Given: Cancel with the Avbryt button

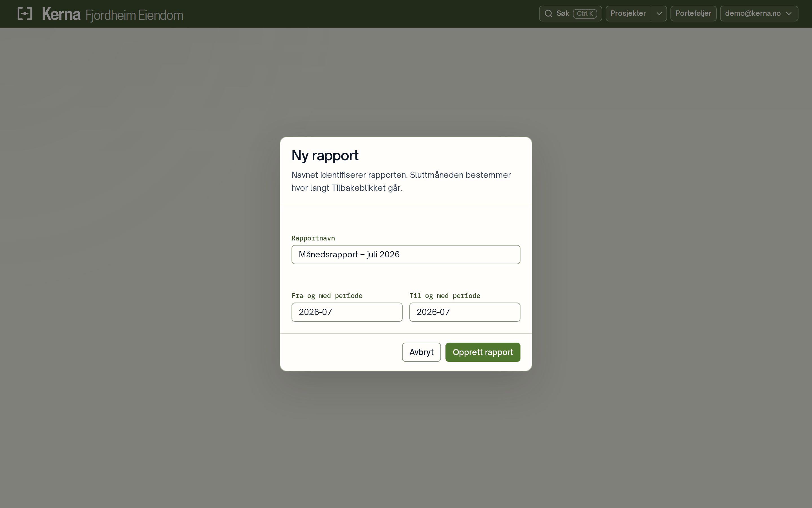Looking at the screenshot, I should 421,352.
